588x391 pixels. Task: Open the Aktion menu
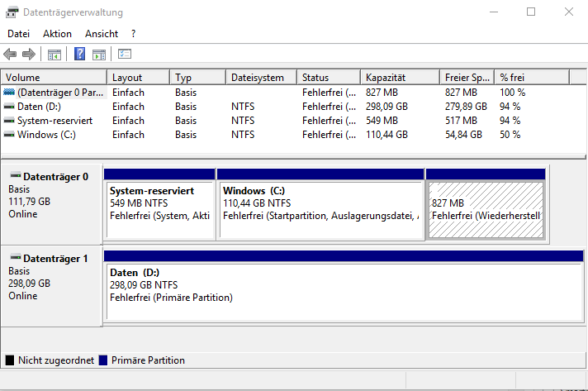[57, 34]
